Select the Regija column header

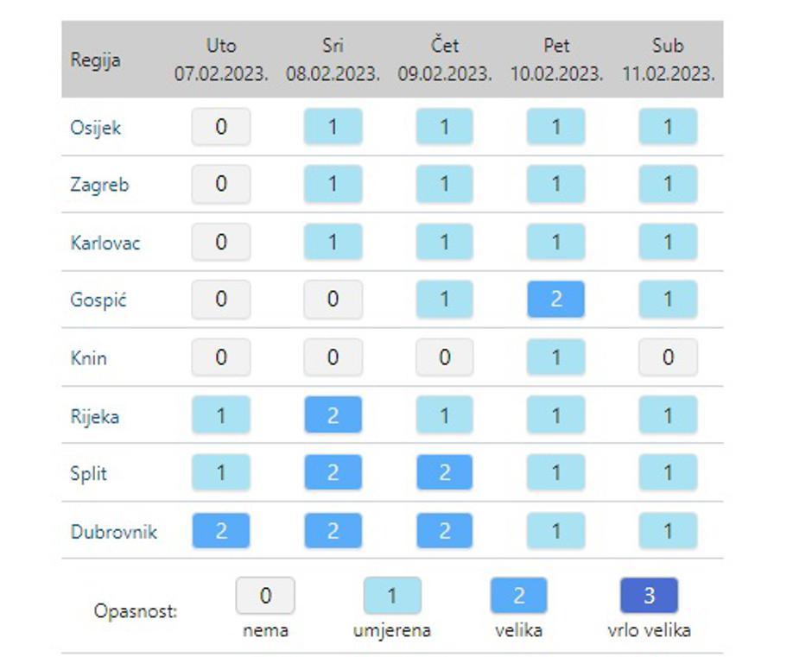[x=95, y=60]
